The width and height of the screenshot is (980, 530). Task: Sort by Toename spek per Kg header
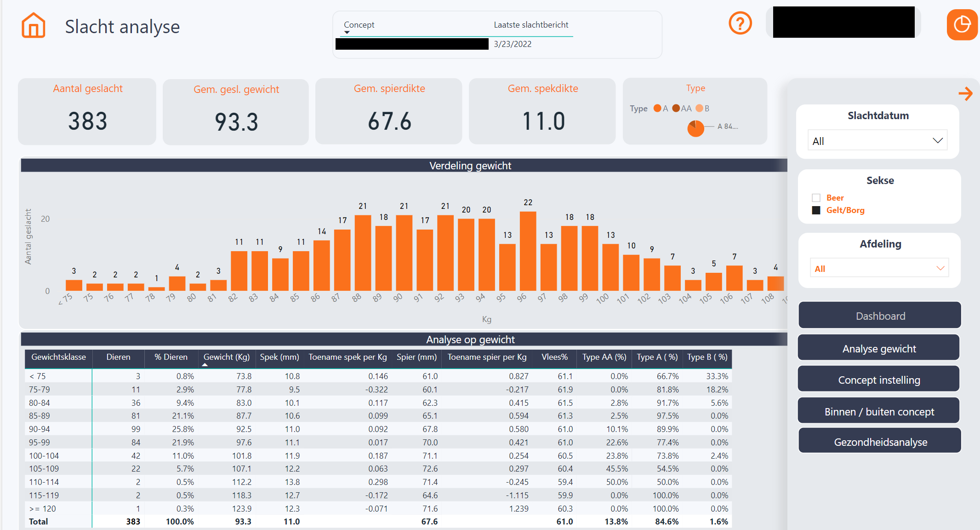[x=348, y=357]
